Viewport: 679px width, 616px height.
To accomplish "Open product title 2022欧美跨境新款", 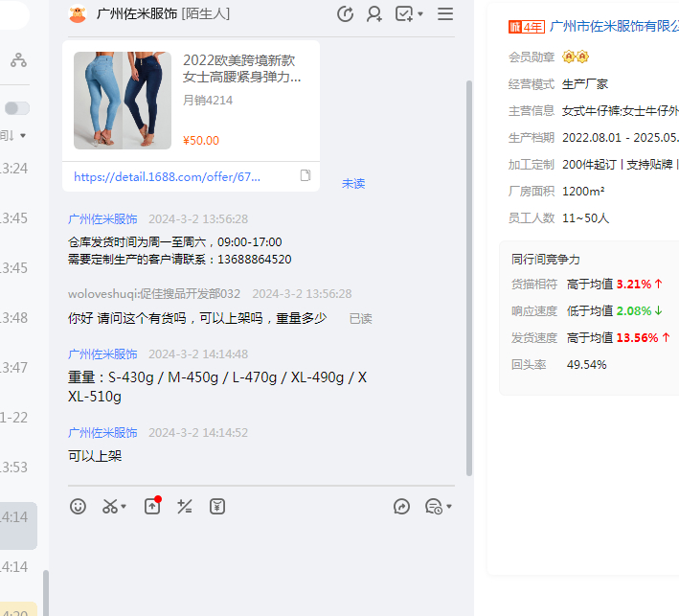I will 241,68.
